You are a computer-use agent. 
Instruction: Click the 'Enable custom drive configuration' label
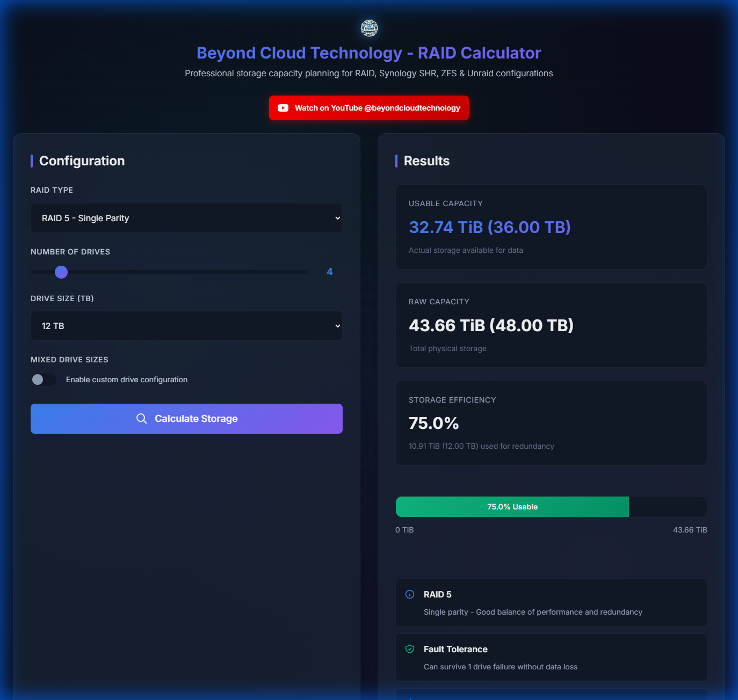(x=127, y=380)
